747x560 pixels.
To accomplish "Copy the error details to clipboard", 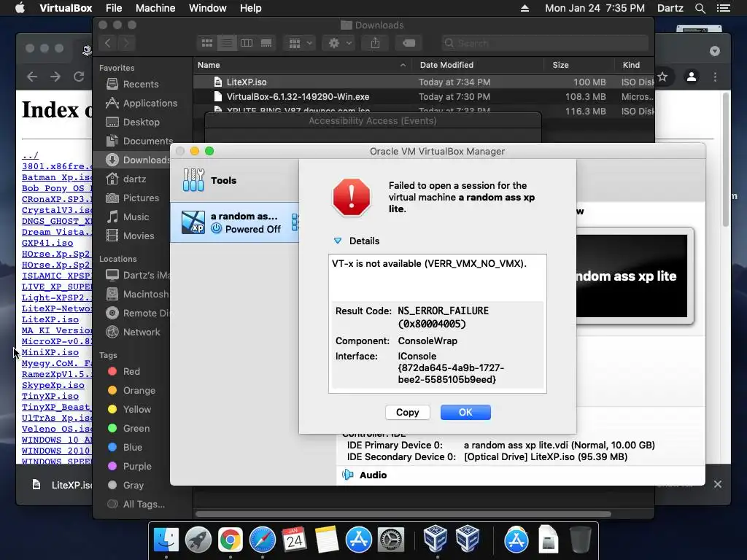I will [x=407, y=413].
